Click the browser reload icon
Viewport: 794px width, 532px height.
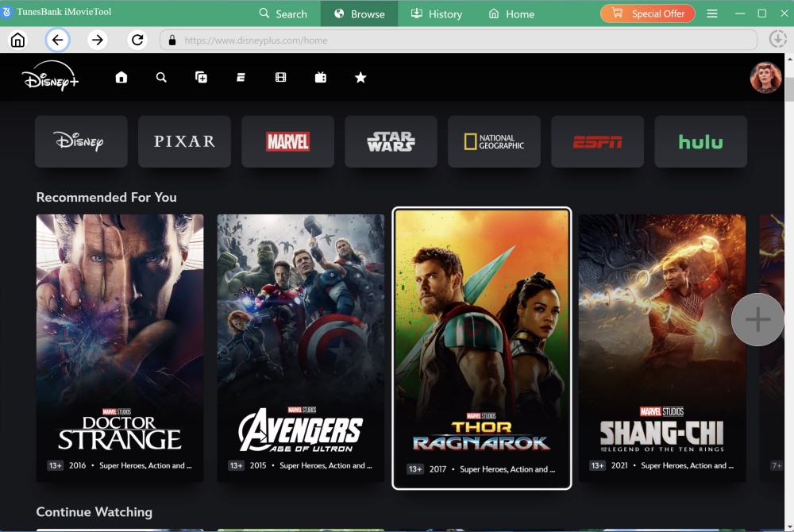coord(137,40)
